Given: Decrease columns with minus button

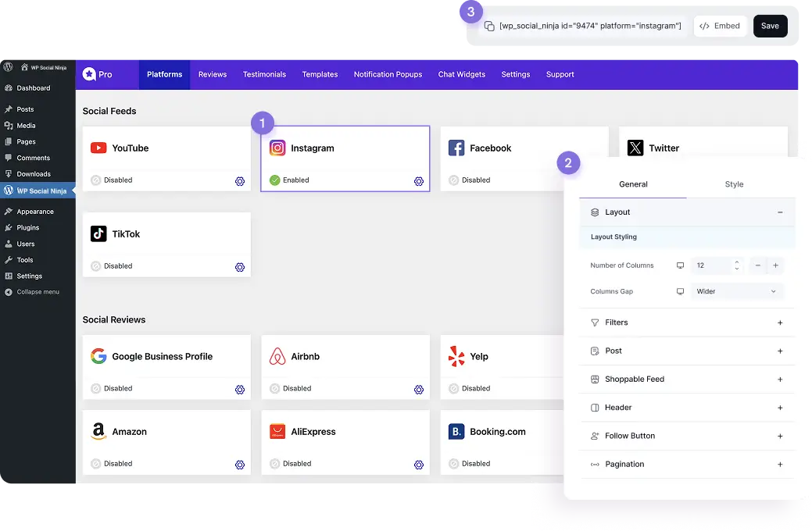Looking at the screenshot, I should point(757,265).
